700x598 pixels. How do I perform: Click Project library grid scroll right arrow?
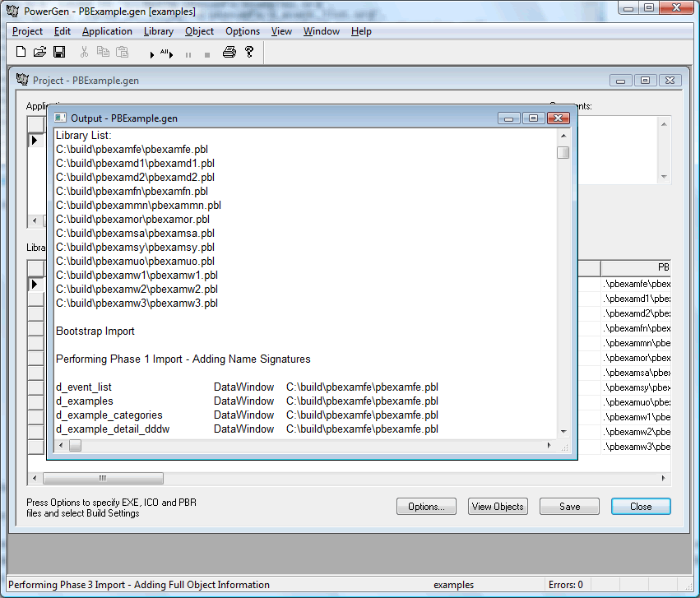click(x=663, y=479)
